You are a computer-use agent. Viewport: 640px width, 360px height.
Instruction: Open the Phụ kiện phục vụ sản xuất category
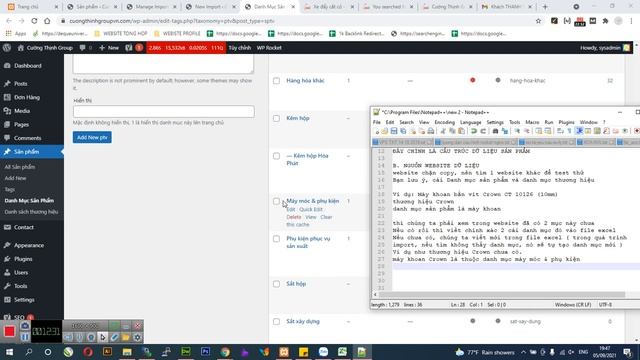coord(308,242)
